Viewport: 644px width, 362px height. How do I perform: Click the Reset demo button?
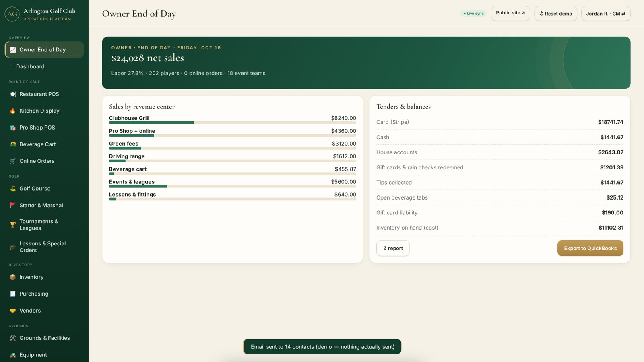coord(555,14)
